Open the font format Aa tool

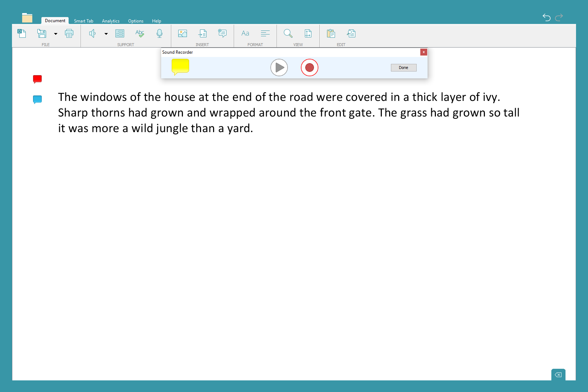245,34
